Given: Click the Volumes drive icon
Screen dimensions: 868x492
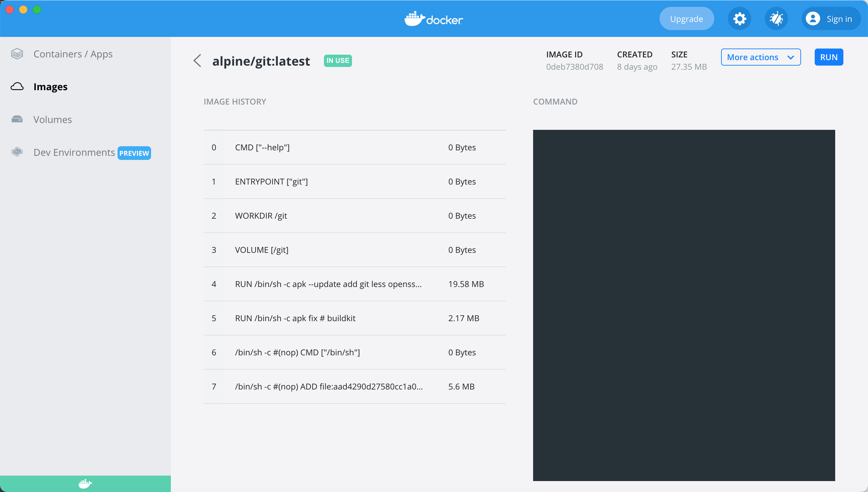Looking at the screenshot, I should click(x=17, y=119).
